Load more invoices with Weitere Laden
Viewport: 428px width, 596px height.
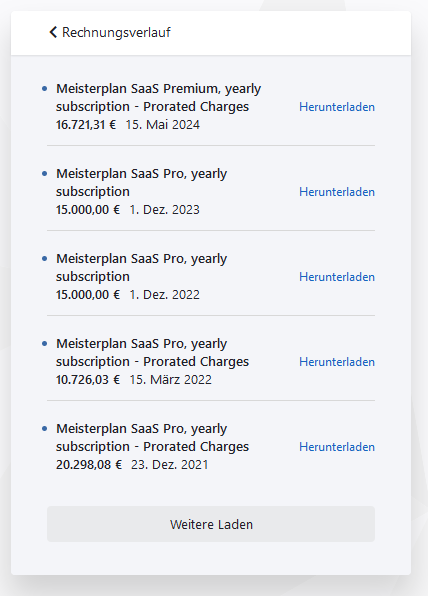click(x=211, y=524)
